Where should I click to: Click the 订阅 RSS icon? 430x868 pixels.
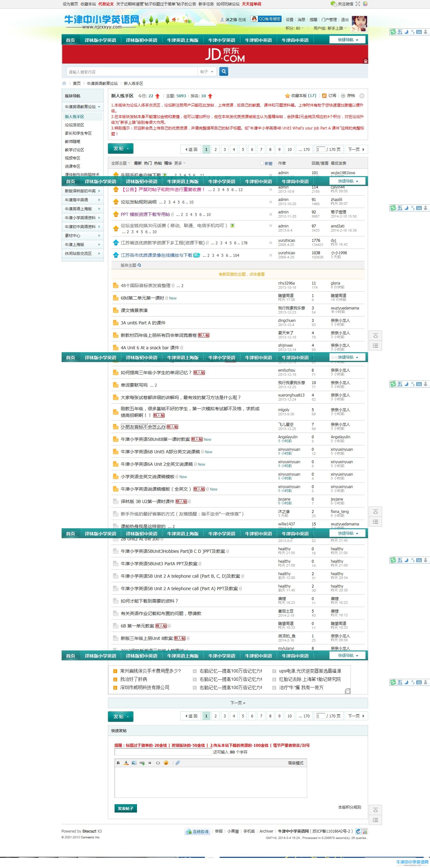pos(324,96)
